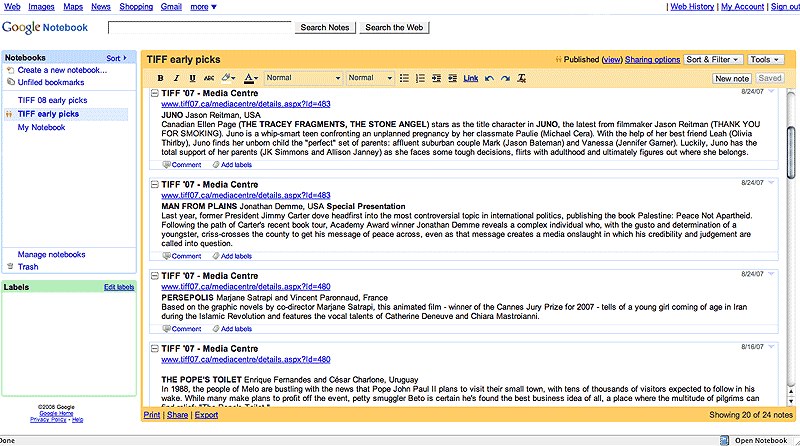Add labels to the PERSEPOLIS note
This screenshot has width=800, height=446.
pos(232,329)
